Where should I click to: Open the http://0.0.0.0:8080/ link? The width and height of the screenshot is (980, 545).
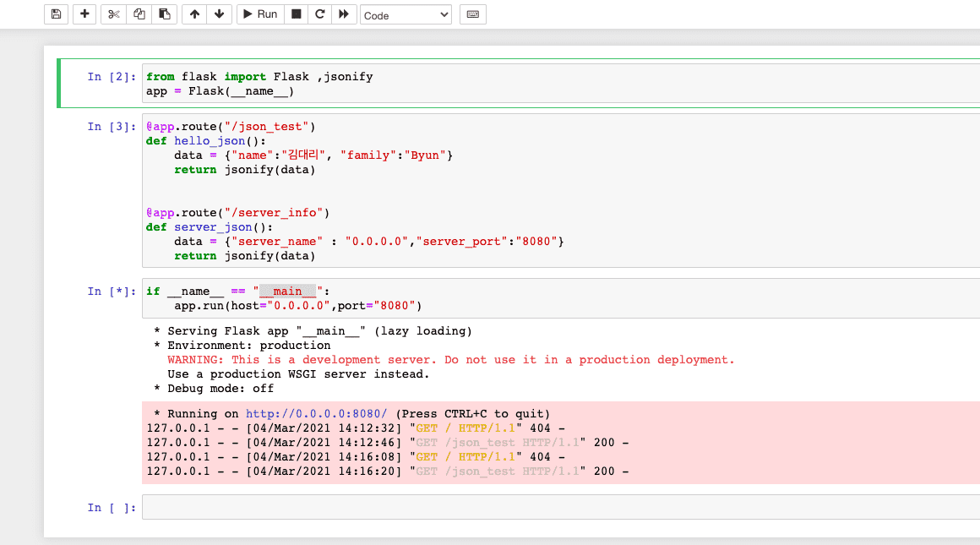316,414
